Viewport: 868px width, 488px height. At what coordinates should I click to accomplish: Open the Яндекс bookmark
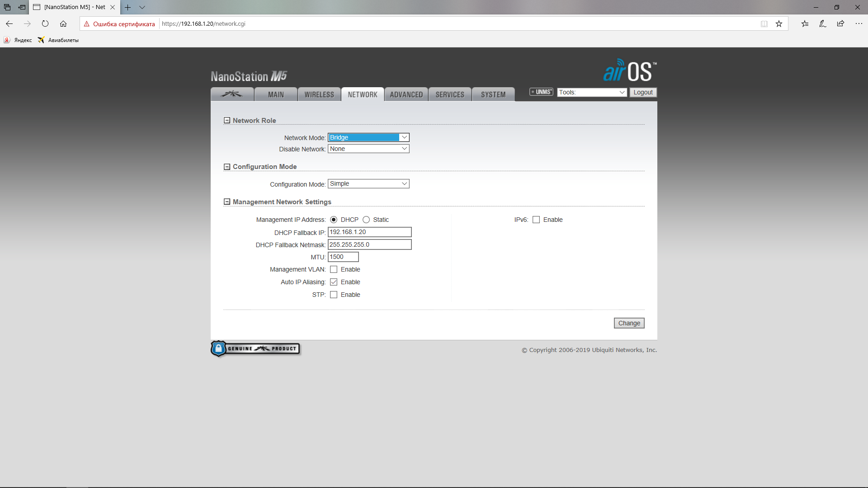(x=18, y=40)
